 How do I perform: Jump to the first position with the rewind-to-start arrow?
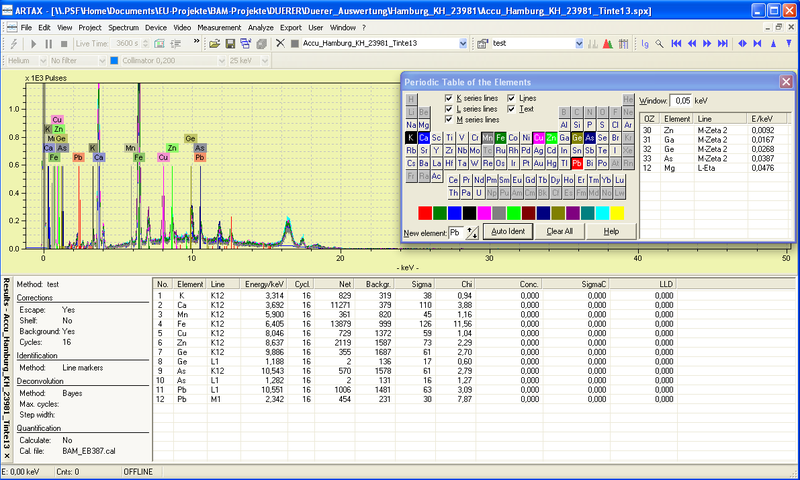[677, 44]
